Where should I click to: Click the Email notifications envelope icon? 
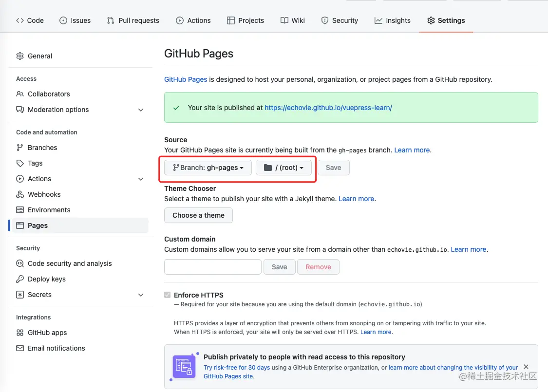click(20, 348)
